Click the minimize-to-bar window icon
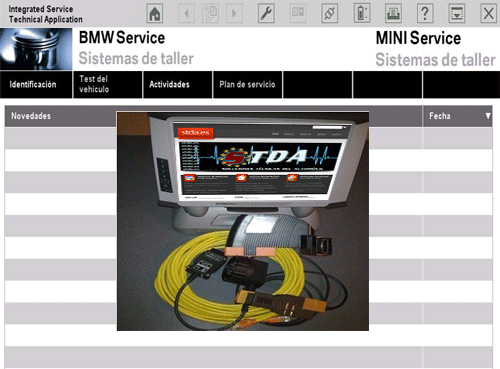This screenshot has width=500, height=369. [x=457, y=13]
